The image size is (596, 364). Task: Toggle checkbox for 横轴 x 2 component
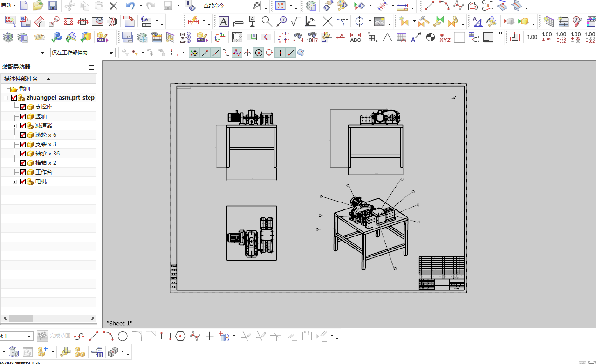[23, 163]
